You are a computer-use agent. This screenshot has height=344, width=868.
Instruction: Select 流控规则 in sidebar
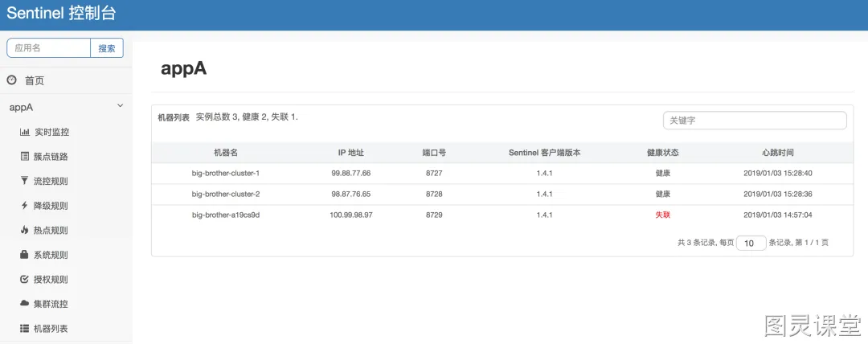point(51,181)
